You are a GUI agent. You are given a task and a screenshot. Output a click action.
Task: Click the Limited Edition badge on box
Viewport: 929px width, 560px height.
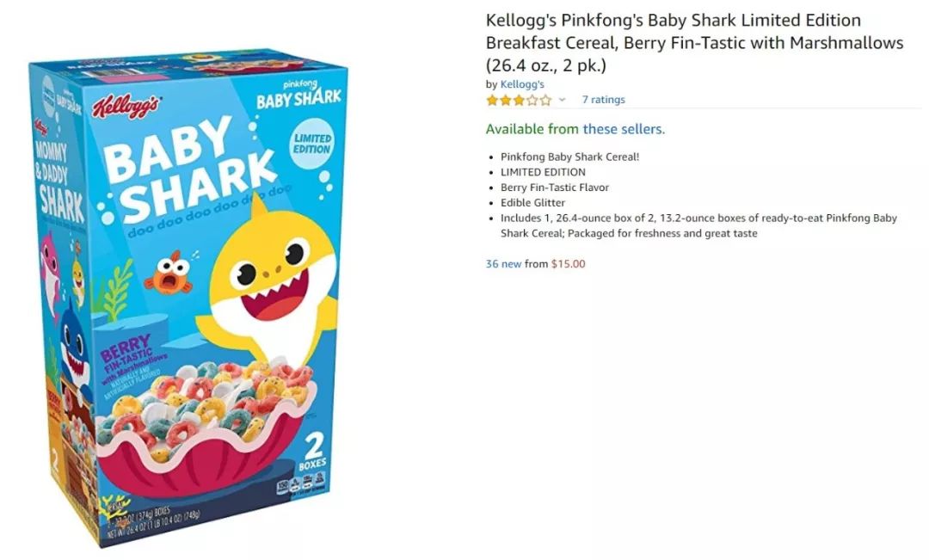(312, 144)
